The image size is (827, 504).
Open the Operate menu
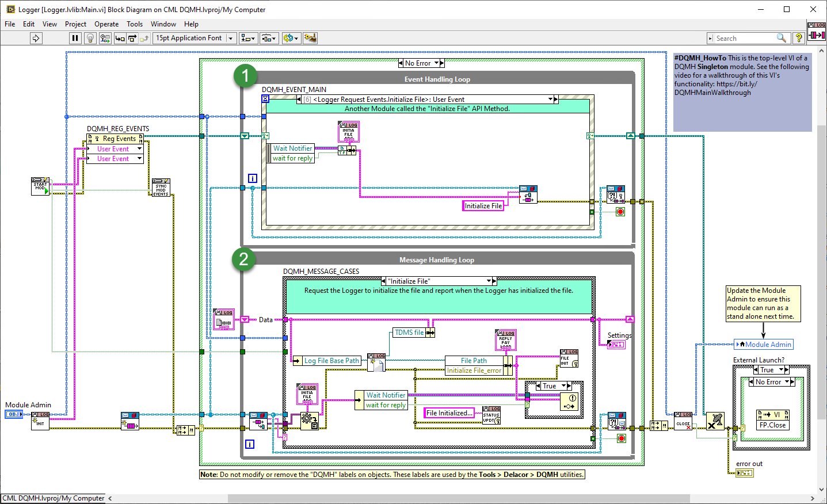pos(106,24)
